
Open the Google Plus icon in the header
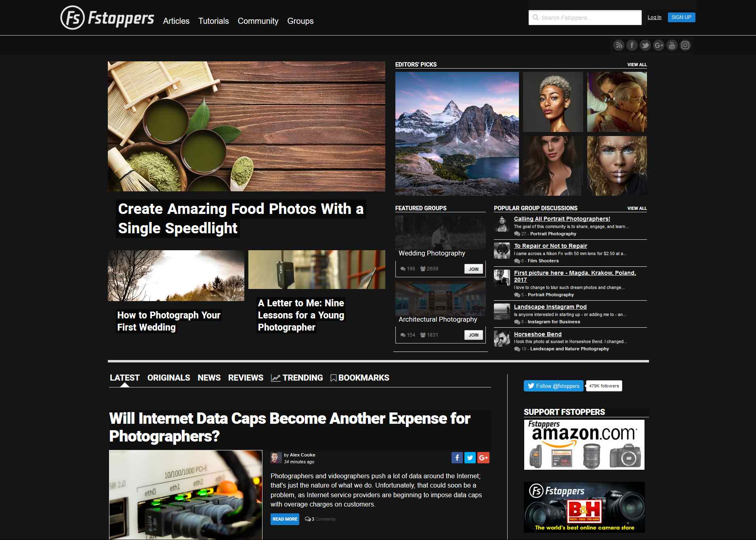[x=659, y=45]
